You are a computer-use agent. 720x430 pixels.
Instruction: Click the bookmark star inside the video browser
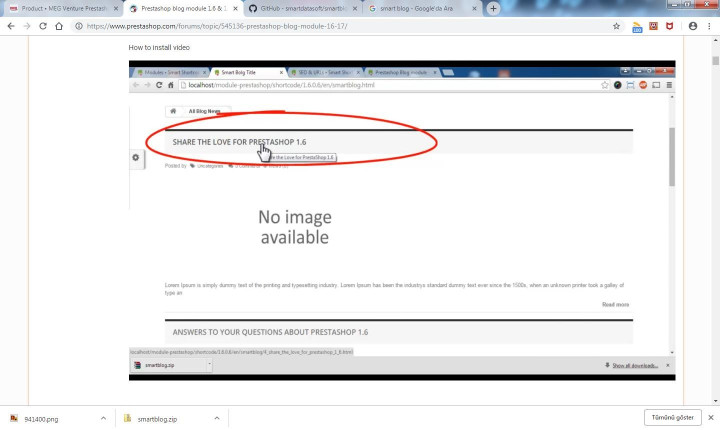tap(604, 85)
